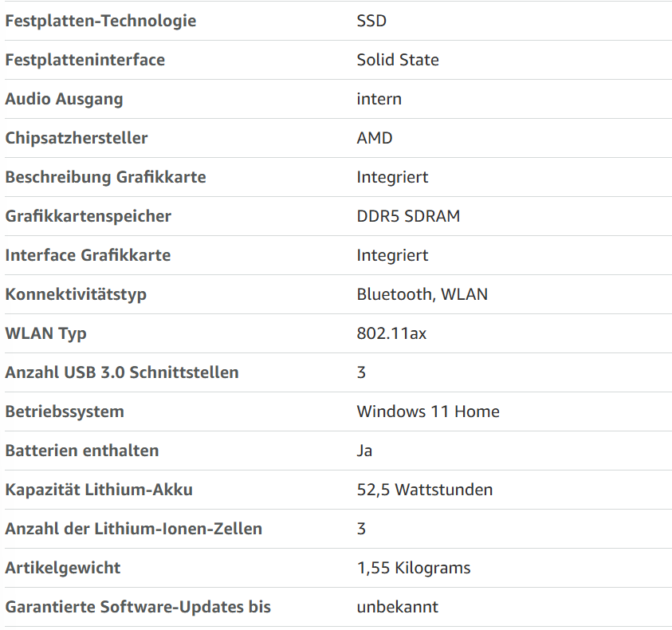Click the Beschreibung Grafikkarte label
The height and width of the screenshot is (630, 672).
105,177
